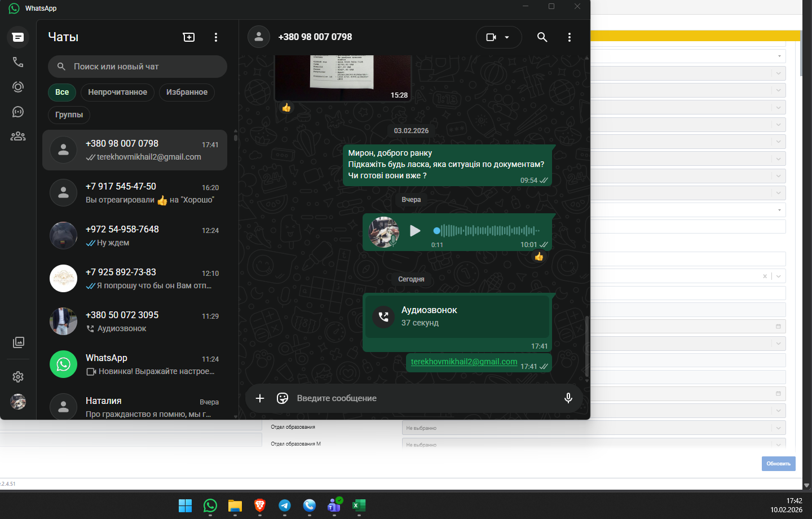Click the attach plus icon in the message bar
The width and height of the screenshot is (812, 519).
click(x=260, y=398)
